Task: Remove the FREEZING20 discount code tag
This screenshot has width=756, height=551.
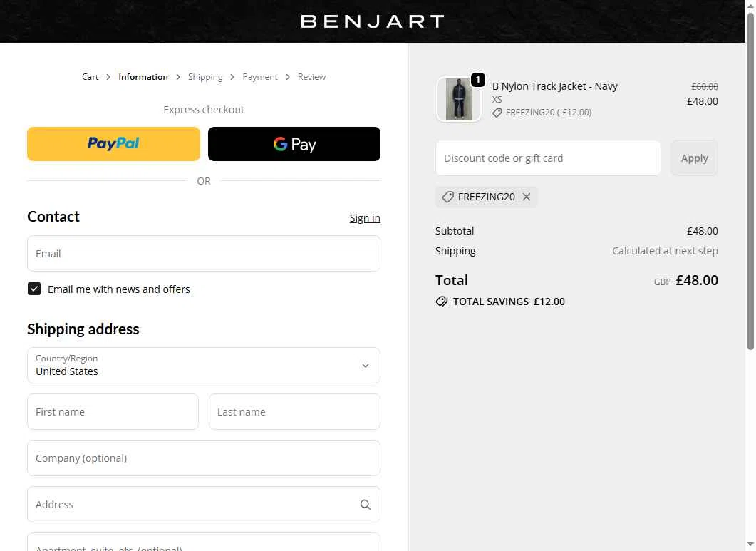Action: (x=527, y=197)
